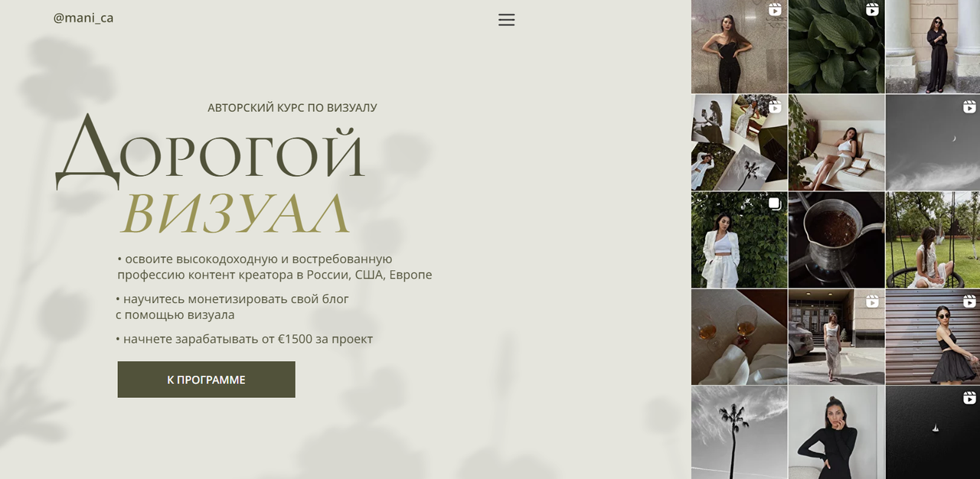
Task: Click reel icon on green leaves photo
Action: [872, 10]
